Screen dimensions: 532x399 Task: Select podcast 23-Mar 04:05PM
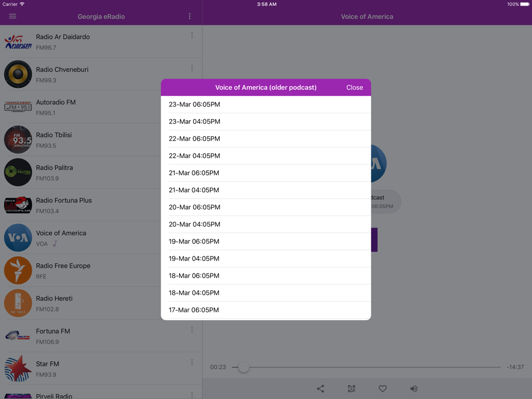266,121
